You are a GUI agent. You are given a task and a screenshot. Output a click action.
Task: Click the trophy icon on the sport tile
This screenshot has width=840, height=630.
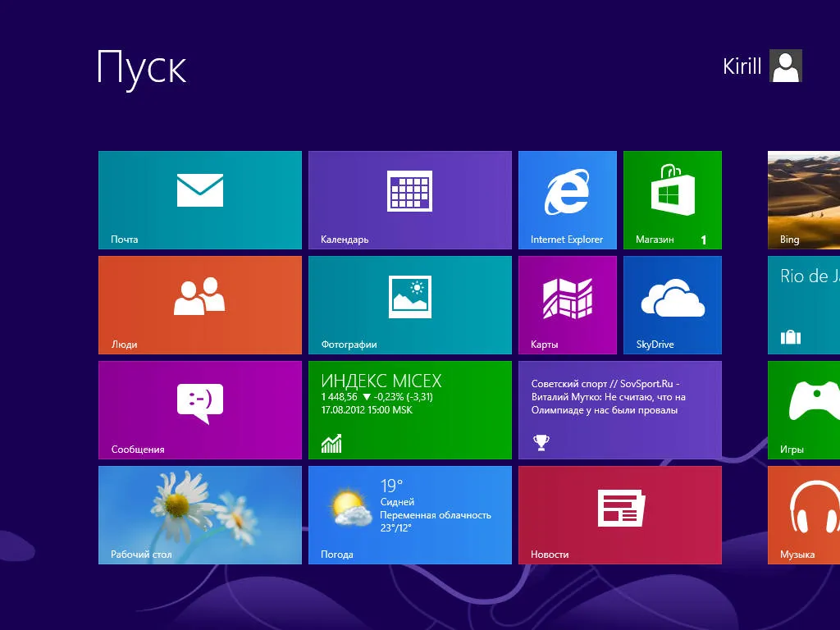(x=541, y=442)
